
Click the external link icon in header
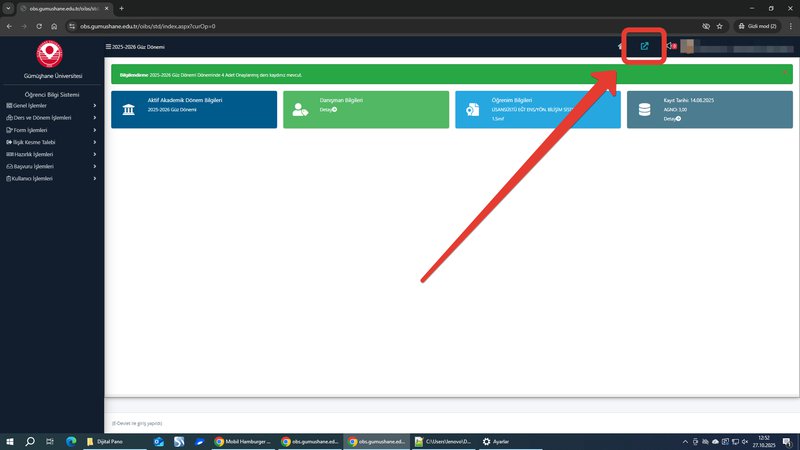pyautogui.click(x=644, y=46)
